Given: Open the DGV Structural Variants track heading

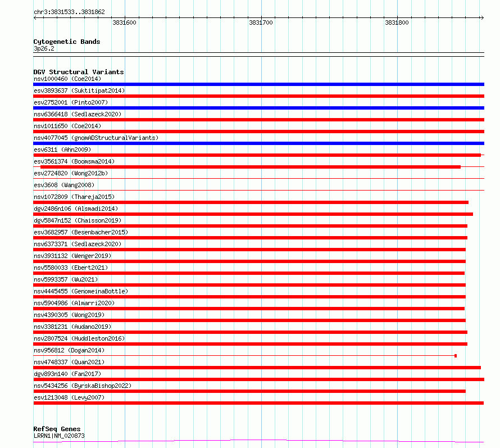Looking at the screenshot, I should [79, 72].
